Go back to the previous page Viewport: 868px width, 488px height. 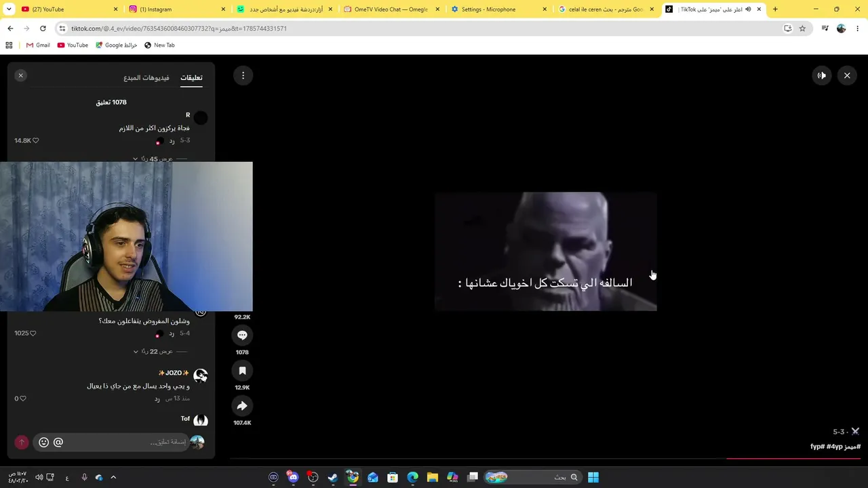[x=10, y=28]
